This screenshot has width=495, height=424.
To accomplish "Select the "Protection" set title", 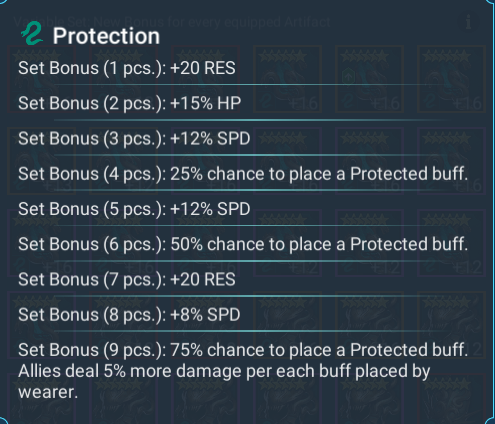I will point(106,36).
